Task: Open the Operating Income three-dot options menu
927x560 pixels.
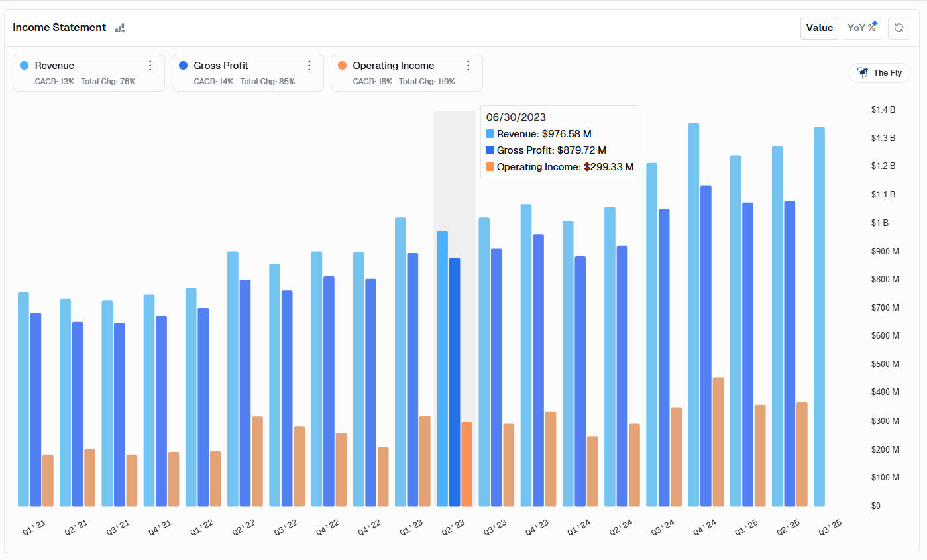Action: point(468,66)
